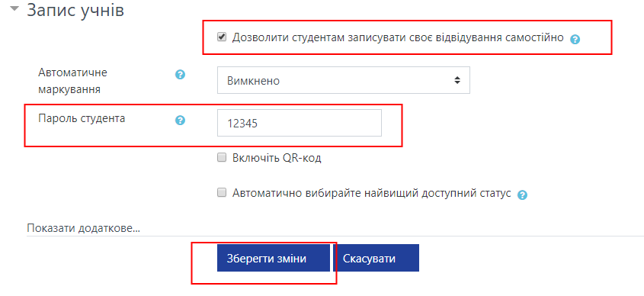The height and width of the screenshot is (296, 644).
Task: Focus the Пароль студента field containing 12345
Action: click(300, 123)
